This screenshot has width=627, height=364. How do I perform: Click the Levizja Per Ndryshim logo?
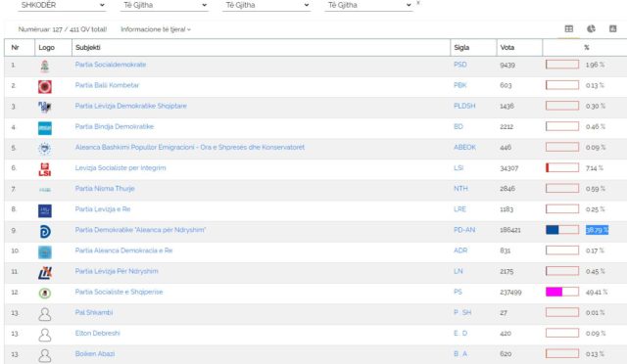45,273
